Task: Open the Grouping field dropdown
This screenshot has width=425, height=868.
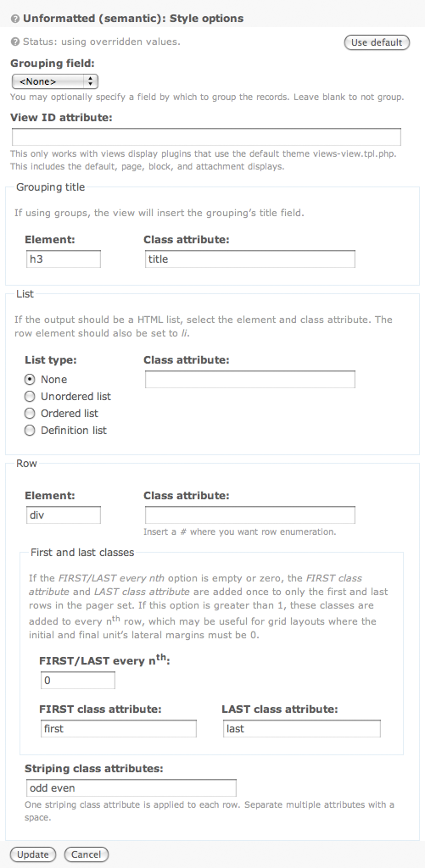Action: pyautogui.click(x=55, y=81)
